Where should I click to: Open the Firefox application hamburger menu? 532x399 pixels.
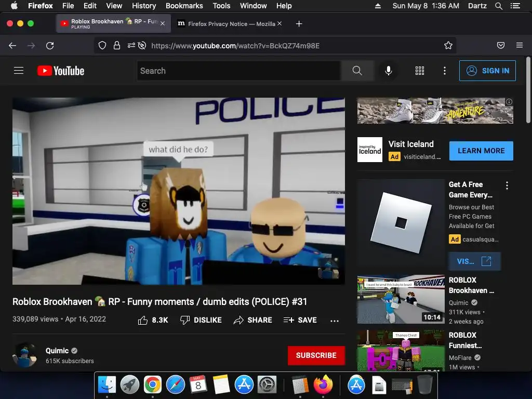click(520, 45)
